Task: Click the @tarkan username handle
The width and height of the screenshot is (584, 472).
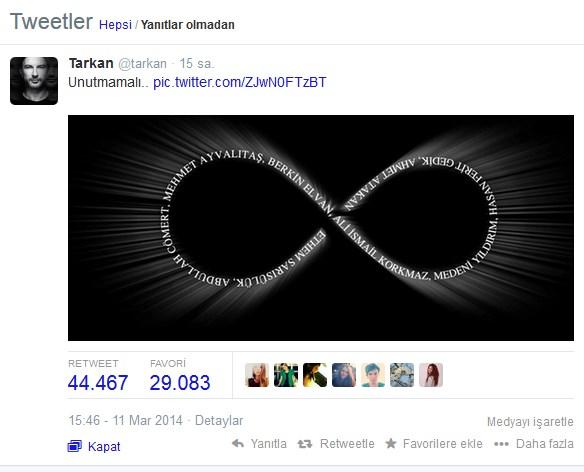Action: [x=142, y=64]
